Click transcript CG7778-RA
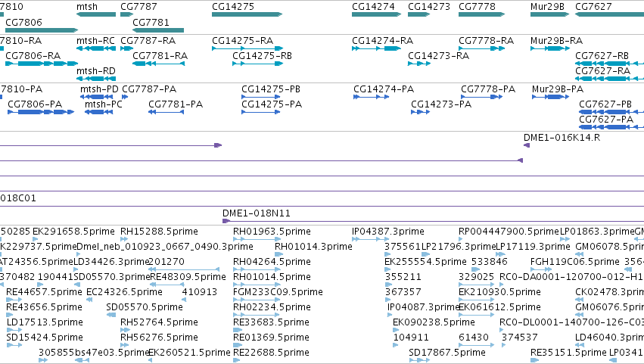 pyautogui.click(x=481, y=48)
